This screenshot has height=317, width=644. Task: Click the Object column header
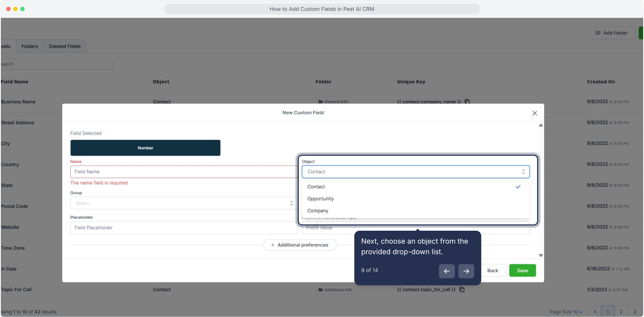click(x=161, y=82)
